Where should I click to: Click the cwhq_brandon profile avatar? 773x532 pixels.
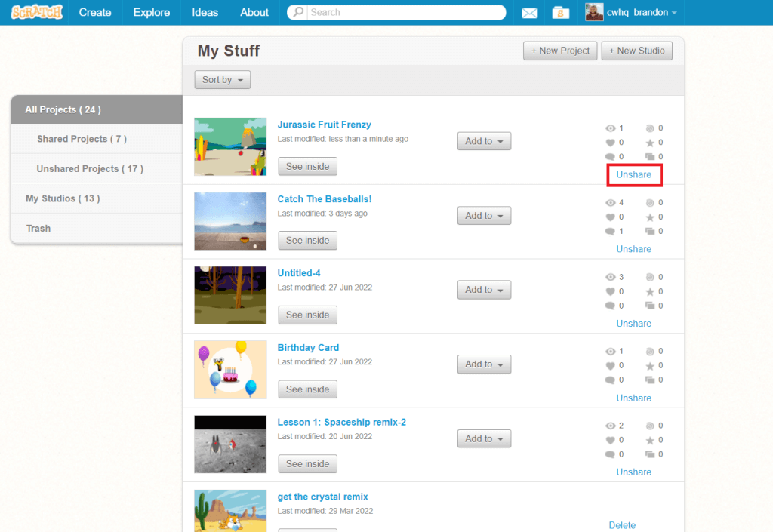594,12
